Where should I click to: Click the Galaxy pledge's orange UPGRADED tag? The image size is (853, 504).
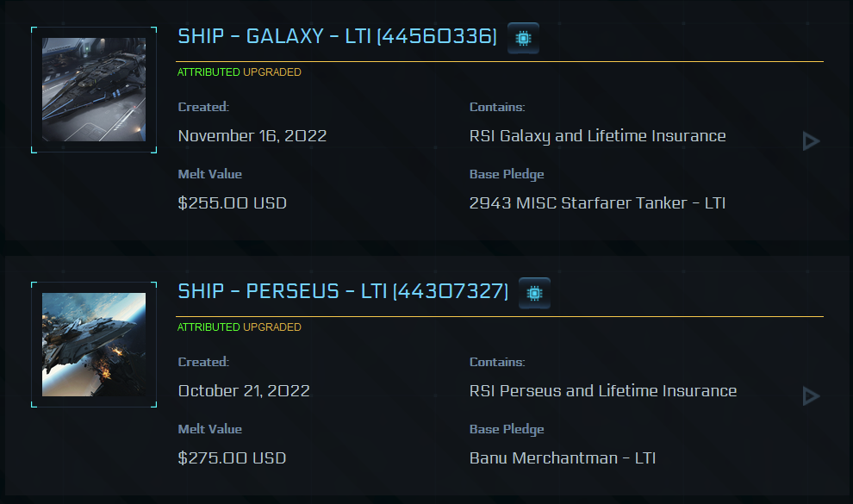point(272,72)
